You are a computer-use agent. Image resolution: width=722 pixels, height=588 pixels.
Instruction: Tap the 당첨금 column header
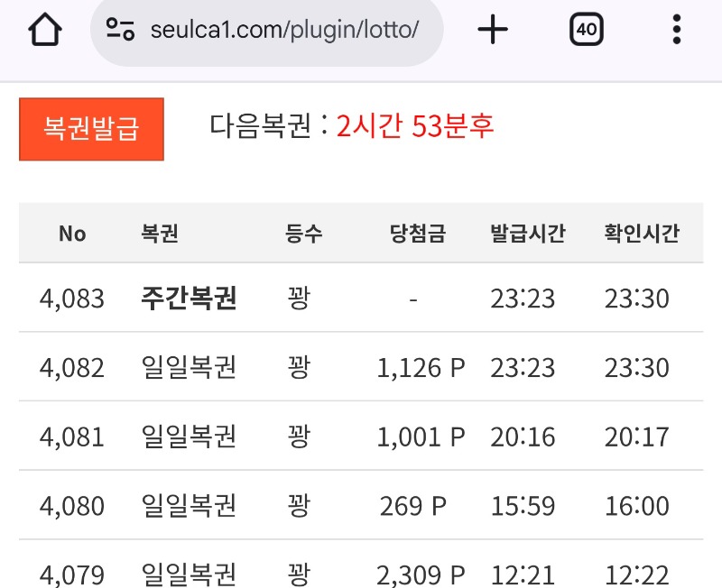click(x=418, y=234)
